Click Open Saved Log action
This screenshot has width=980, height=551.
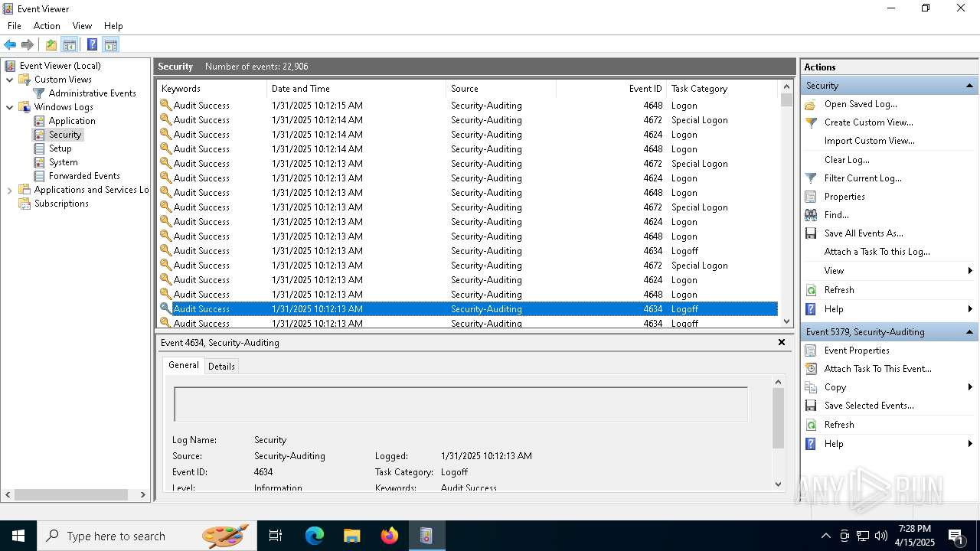pos(861,104)
